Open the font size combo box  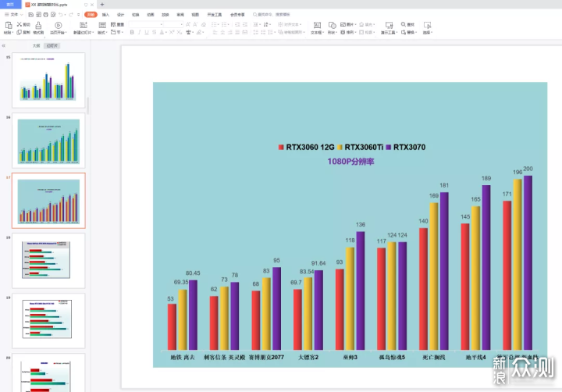[174, 24]
